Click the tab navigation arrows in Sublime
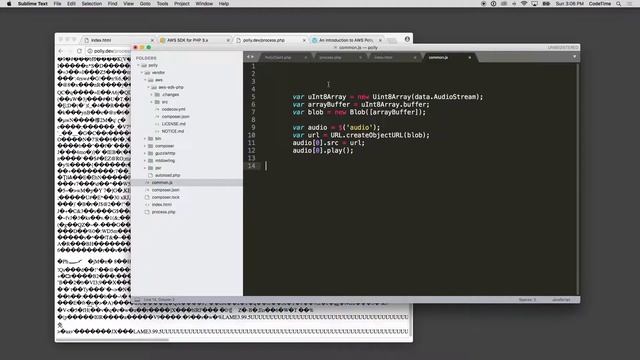This screenshot has width=640, height=360. (x=250, y=57)
